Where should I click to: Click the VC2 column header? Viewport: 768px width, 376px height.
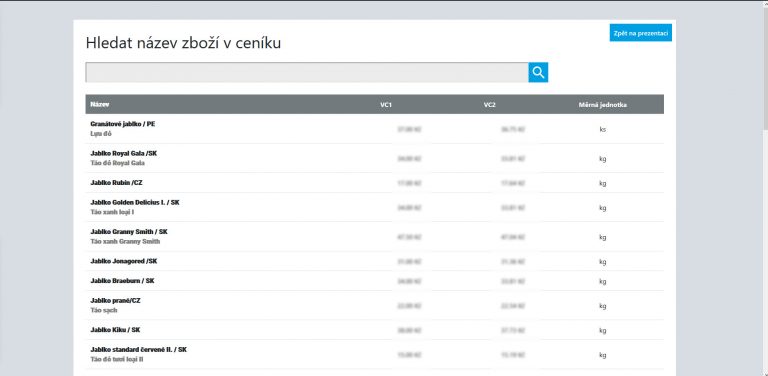pos(489,104)
